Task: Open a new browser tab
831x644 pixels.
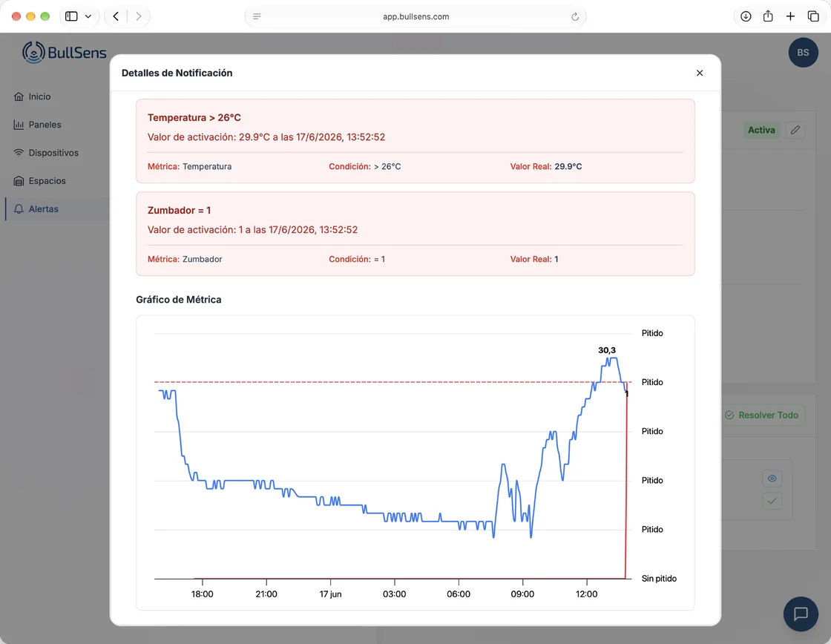Action: (x=790, y=16)
